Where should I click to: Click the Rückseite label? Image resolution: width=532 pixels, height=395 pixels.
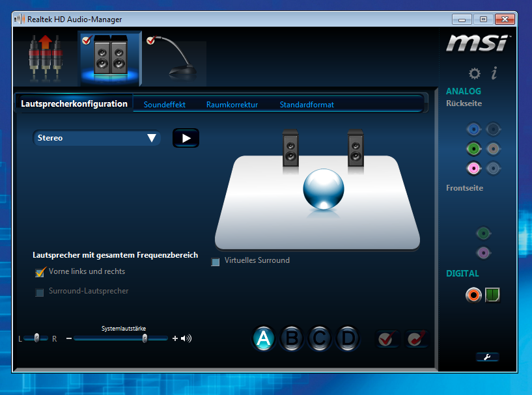pos(464,103)
